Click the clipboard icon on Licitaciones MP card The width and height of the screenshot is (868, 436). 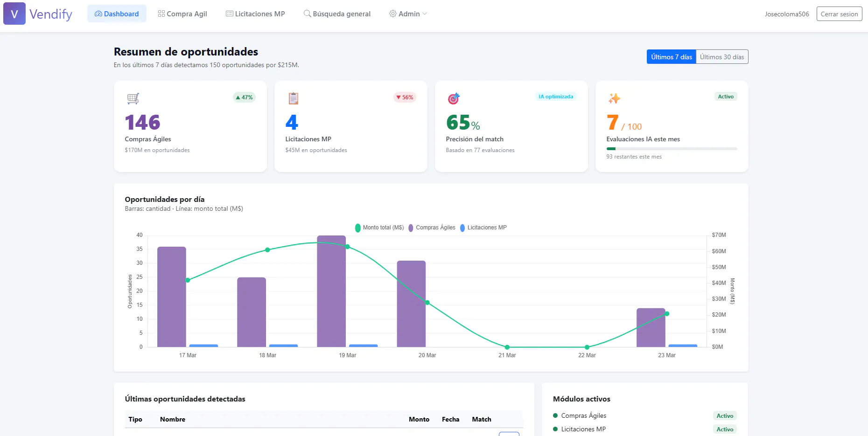coord(294,98)
